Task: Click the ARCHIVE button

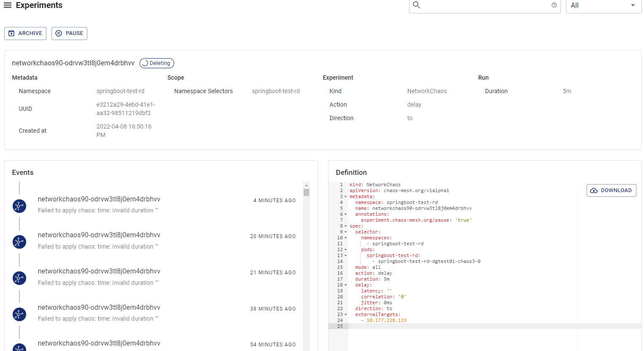Action: pos(25,33)
